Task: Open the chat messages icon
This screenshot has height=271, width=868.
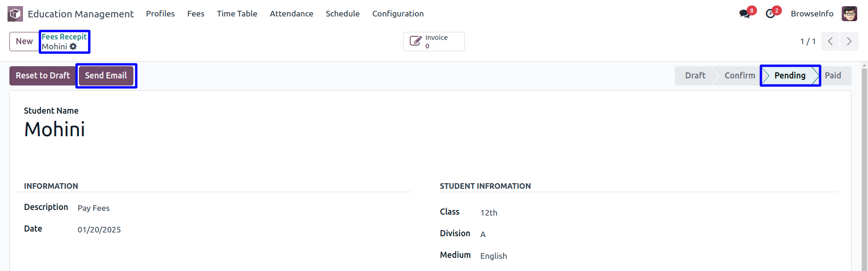Action: (744, 14)
